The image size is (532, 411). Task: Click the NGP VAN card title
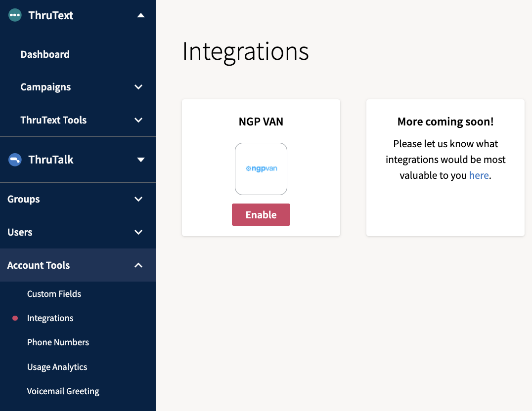(x=261, y=122)
